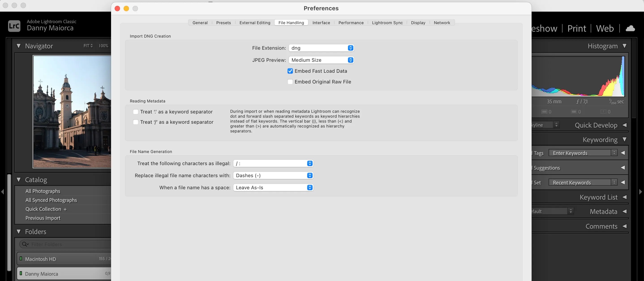Switch to the External Editing tab
The height and width of the screenshot is (281, 644).
click(255, 23)
